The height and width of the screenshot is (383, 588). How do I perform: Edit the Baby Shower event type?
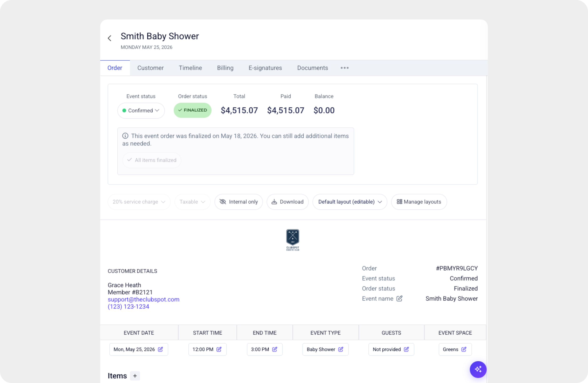coord(325,349)
